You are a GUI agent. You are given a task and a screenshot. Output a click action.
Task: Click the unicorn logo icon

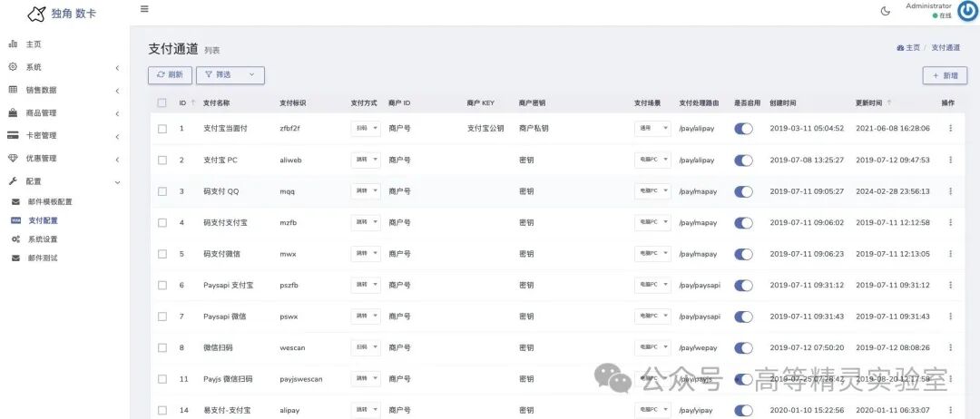coord(37,13)
